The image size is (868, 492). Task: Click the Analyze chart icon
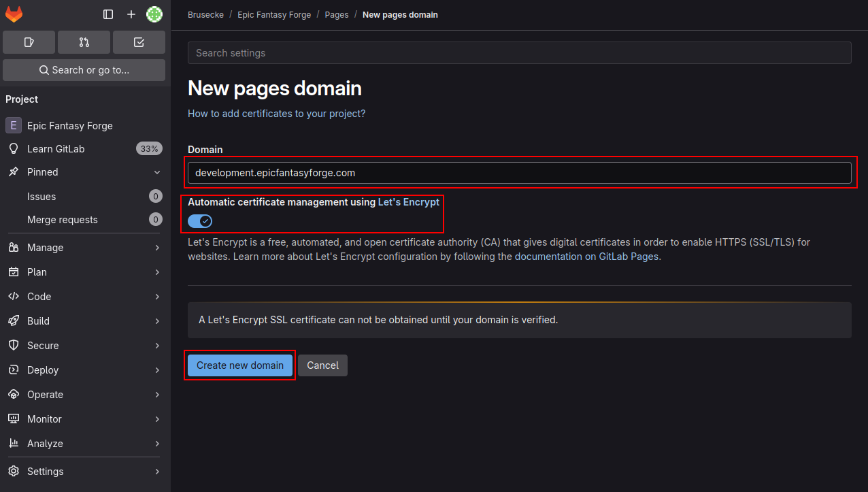coord(14,444)
